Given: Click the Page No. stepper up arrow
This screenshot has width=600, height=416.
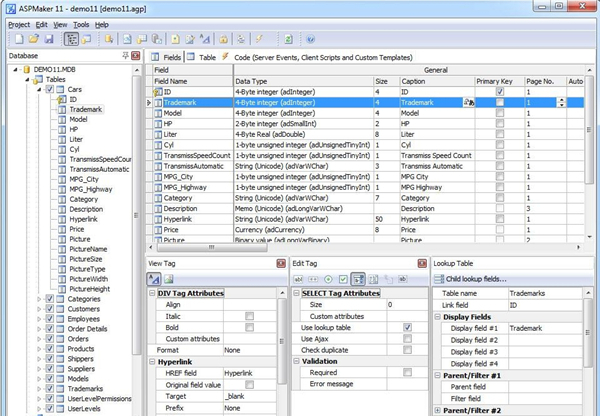Looking at the screenshot, I should [x=561, y=99].
